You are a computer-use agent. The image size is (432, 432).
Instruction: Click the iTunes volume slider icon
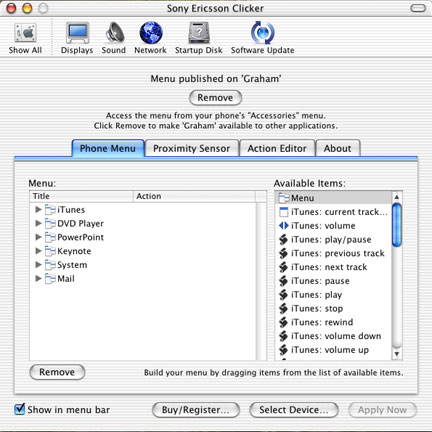pyautogui.click(x=283, y=226)
